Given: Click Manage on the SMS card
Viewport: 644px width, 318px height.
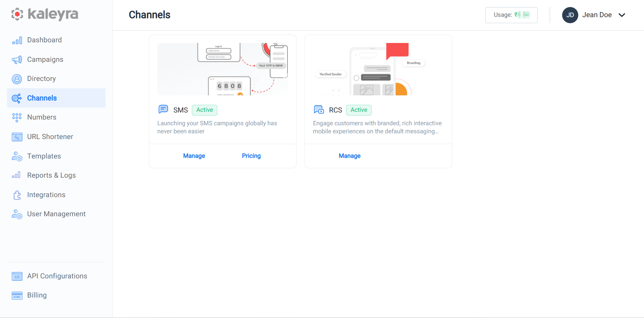Looking at the screenshot, I should point(194,156).
